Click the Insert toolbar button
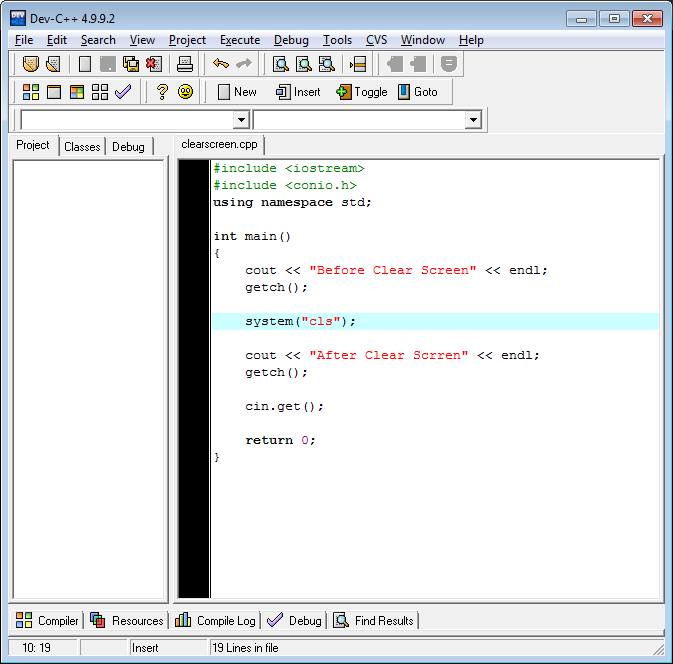Viewport: 673px width, 664px height. [298, 92]
